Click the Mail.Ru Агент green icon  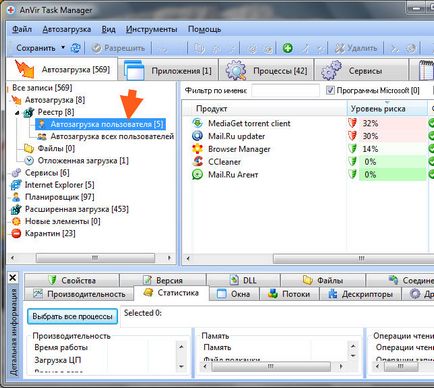tap(198, 174)
